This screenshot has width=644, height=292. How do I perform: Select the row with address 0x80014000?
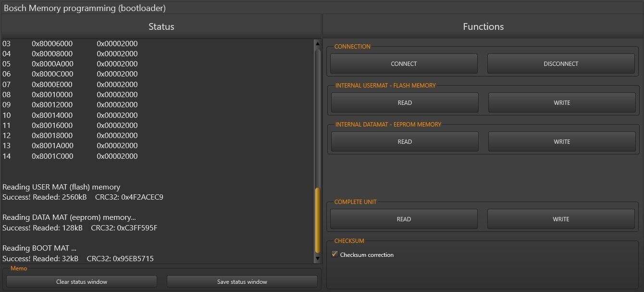click(x=70, y=115)
